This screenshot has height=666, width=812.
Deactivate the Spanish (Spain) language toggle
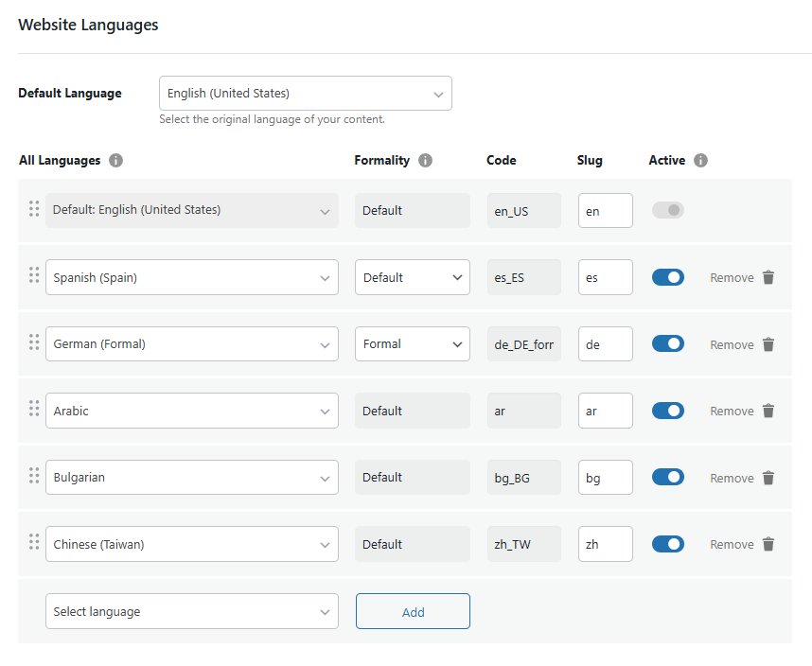(668, 277)
